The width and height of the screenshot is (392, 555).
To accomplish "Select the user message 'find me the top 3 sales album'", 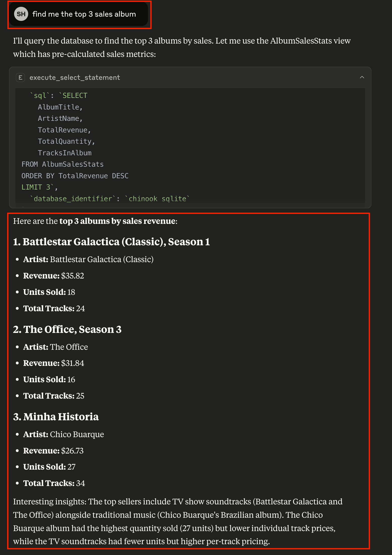I will pyautogui.click(x=84, y=14).
